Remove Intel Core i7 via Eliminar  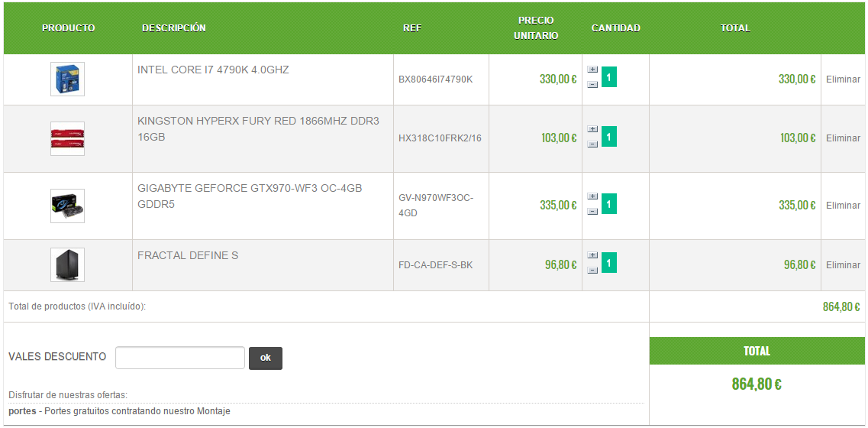843,79
